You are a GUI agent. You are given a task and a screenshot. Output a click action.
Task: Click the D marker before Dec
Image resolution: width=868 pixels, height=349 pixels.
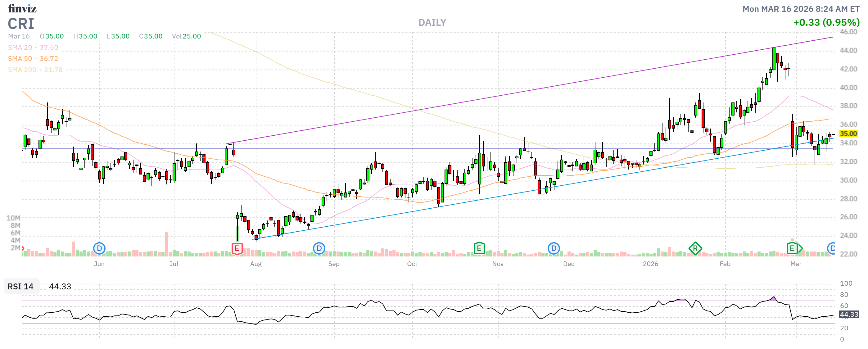tap(553, 249)
